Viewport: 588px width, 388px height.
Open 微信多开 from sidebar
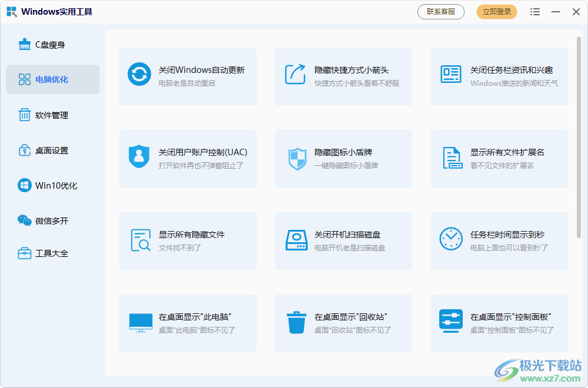click(52, 221)
